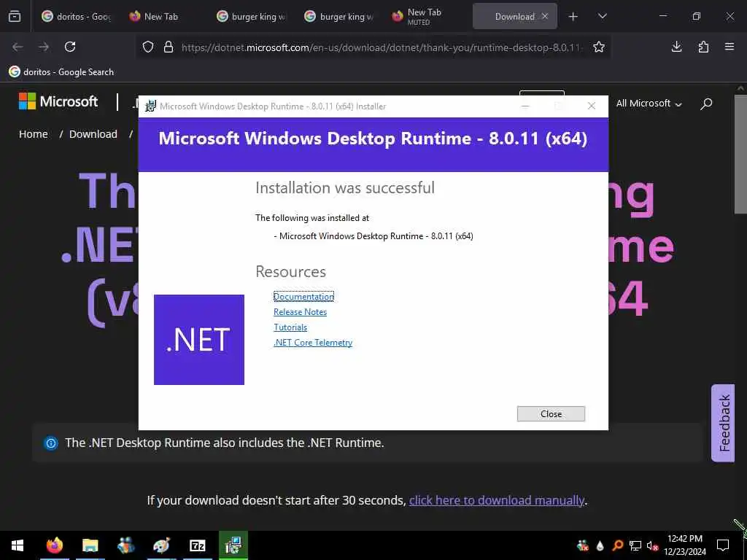Open the Extensions puzzle icon
This screenshot has height=560, width=747.
[x=703, y=47]
